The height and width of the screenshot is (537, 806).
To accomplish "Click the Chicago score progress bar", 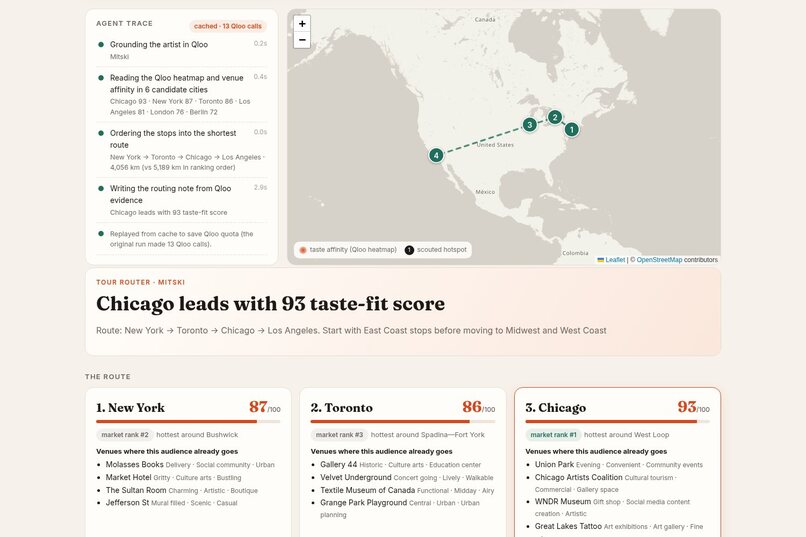I will pyautogui.click(x=617, y=422).
